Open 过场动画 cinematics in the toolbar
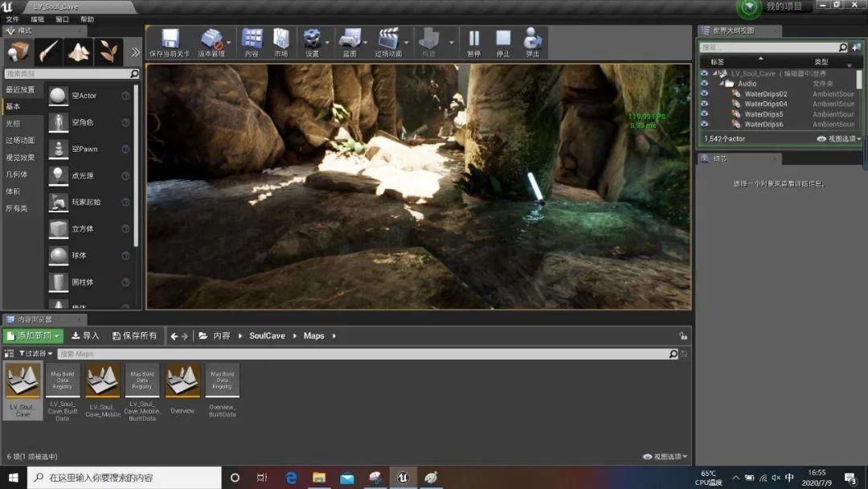Image resolution: width=868 pixels, height=489 pixels. pyautogui.click(x=389, y=43)
